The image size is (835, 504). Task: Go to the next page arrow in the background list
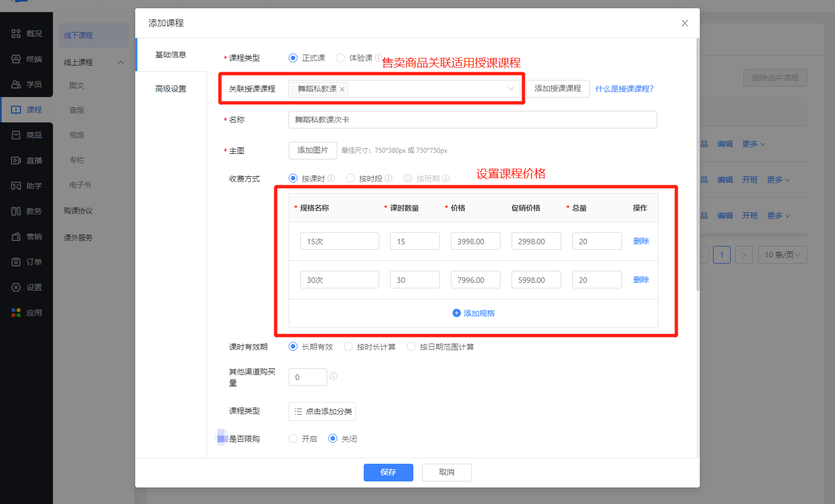(744, 255)
